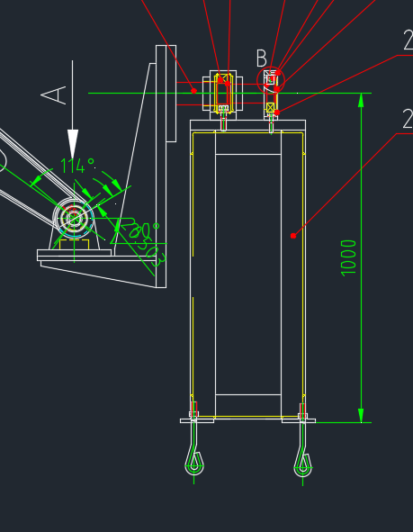The height and width of the screenshot is (532, 413).
Task: Click the view label letter A
Action: tap(54, 95)
